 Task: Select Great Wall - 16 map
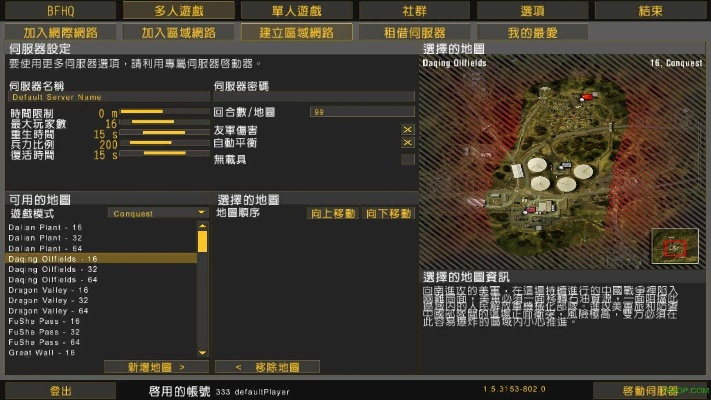pos(102,352)
